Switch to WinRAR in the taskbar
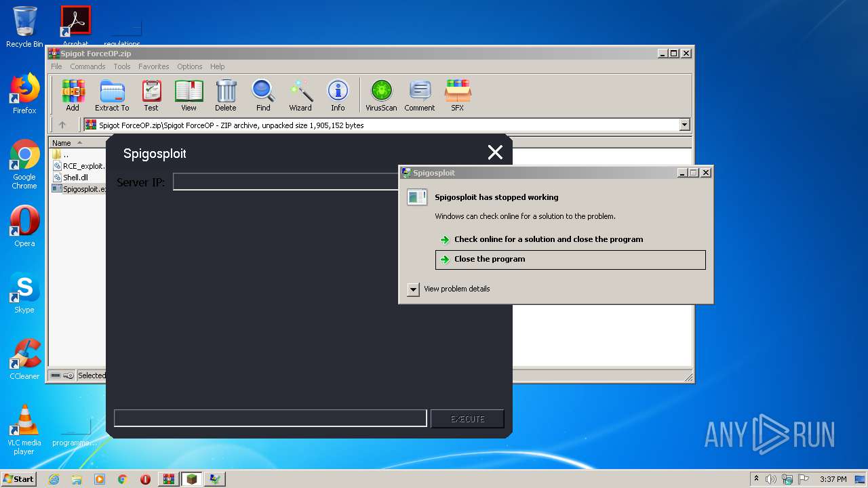The height and width of the screenshot is (488, 868). pyautogui.click(x=169, y=479)
